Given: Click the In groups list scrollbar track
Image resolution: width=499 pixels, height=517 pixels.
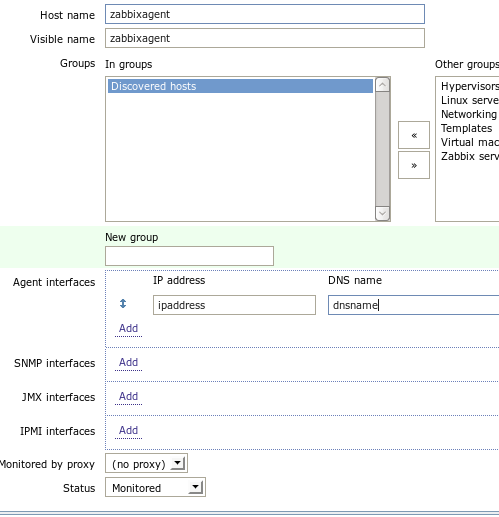Looking at the screenshot, I should pos(382,149).
